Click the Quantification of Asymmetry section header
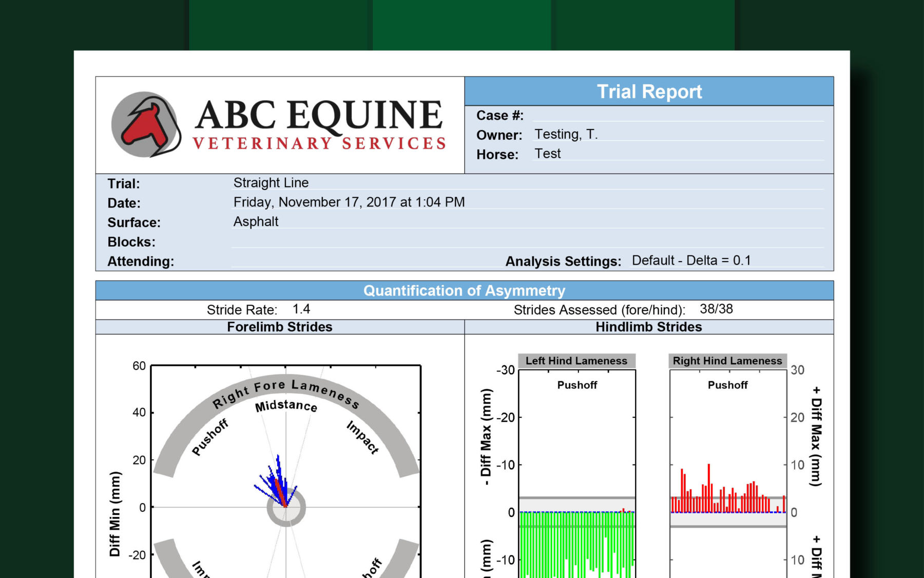 (464, 291)
